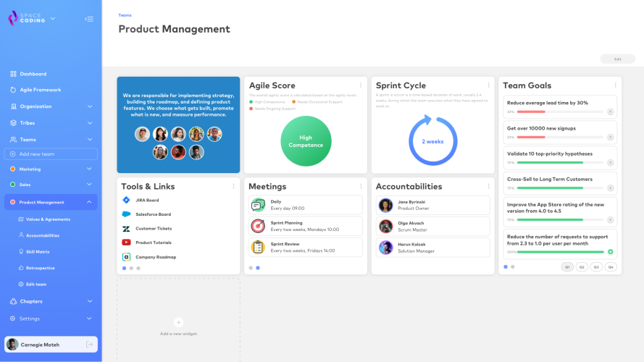Image resolution: width=644 pixels, height=362 pixels.
Task: Toggle completion circle for Reduce average lead time
Action: coord(611,111)
